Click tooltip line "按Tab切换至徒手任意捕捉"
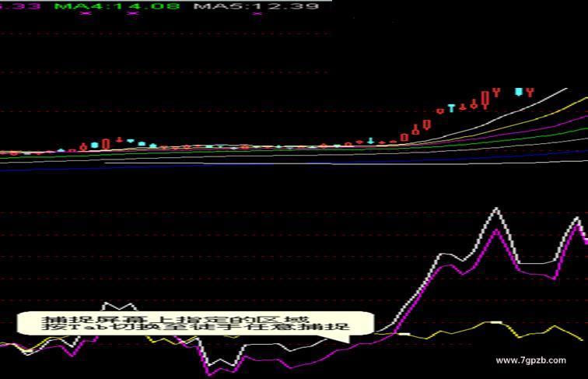The height and width of the screenshot is (379, 588). [x=195, y=327]
